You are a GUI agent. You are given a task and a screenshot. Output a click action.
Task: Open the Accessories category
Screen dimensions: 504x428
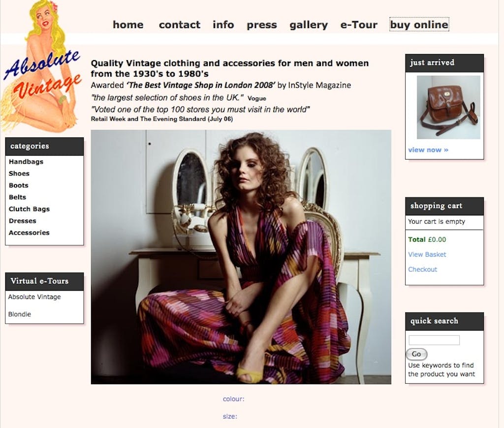(x=29, y=233)
